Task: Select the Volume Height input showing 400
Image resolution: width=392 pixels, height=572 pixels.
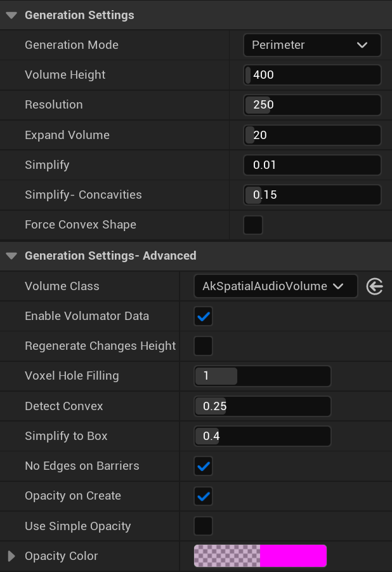Action: click(x=312, y=74)
